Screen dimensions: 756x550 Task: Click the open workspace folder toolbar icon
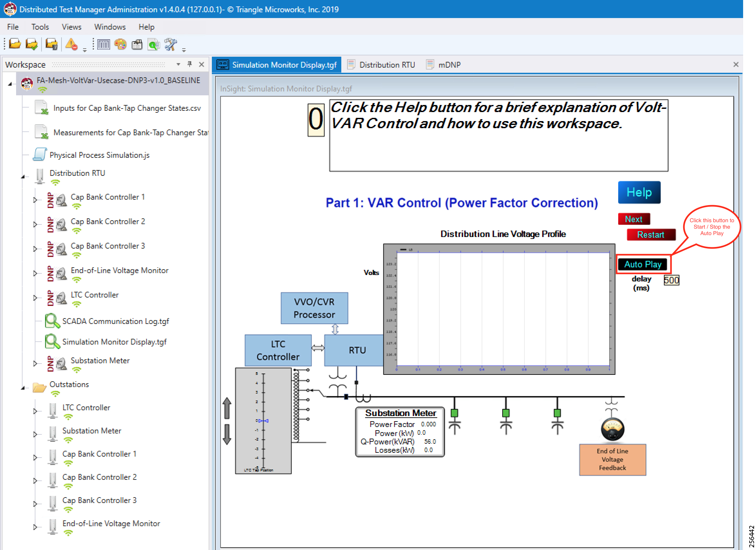[x=15, y=44]
